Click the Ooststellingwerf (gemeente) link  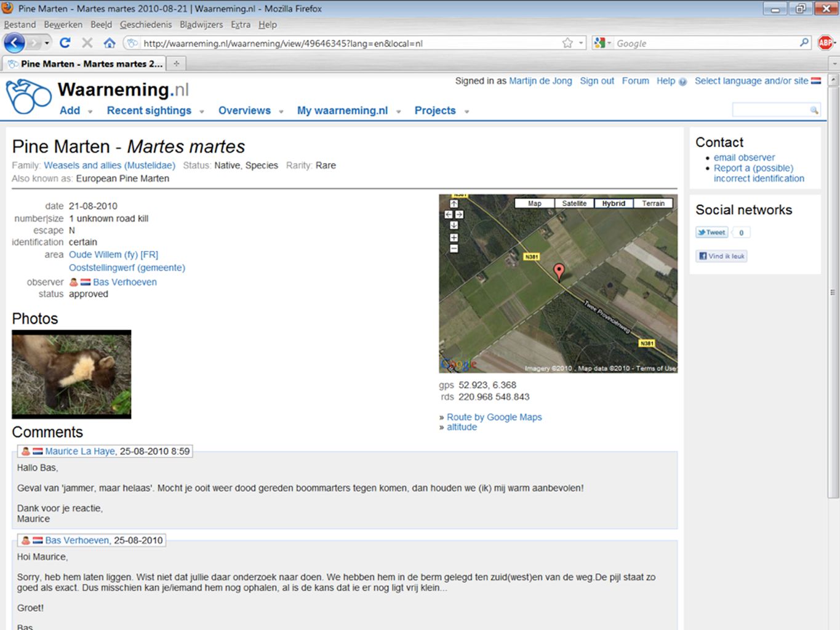coord(127,268)
